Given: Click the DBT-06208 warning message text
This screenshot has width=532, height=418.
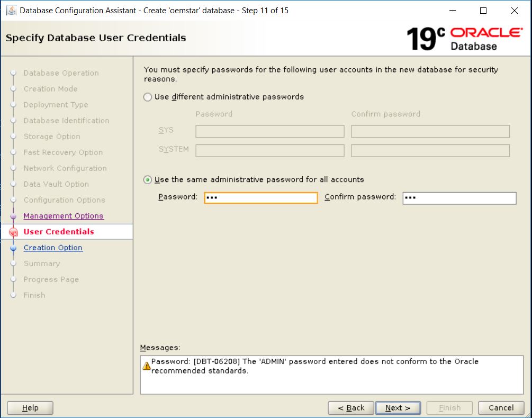Looking at the screenshot, I should 314,366.
